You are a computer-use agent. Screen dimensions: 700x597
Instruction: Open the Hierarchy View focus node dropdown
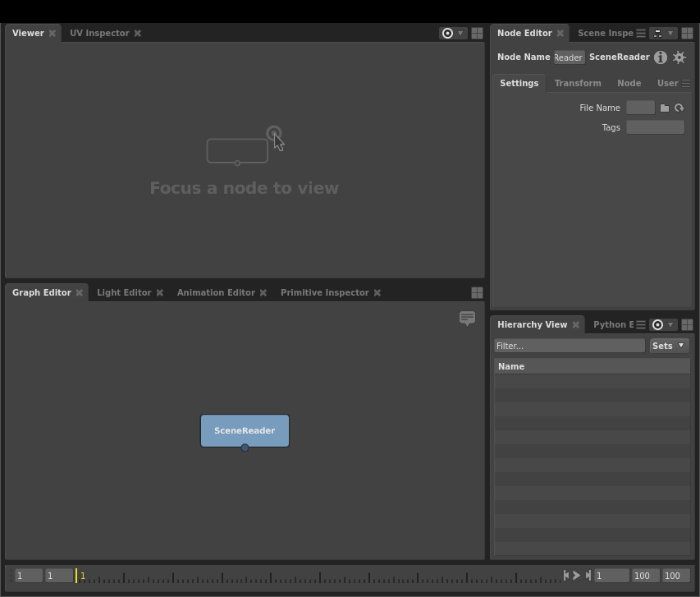tap(662, 325)
